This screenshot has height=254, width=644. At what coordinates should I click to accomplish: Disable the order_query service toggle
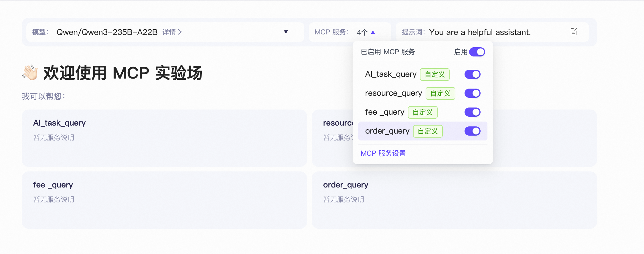tap(472, 131)
